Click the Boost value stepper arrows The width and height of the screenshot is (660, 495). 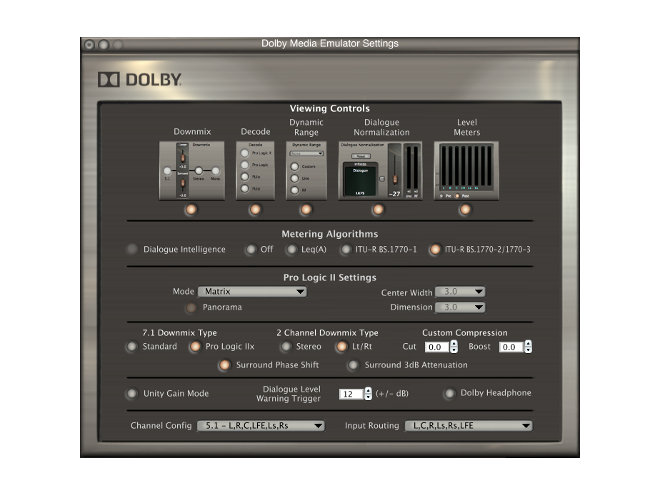point(528,346)
